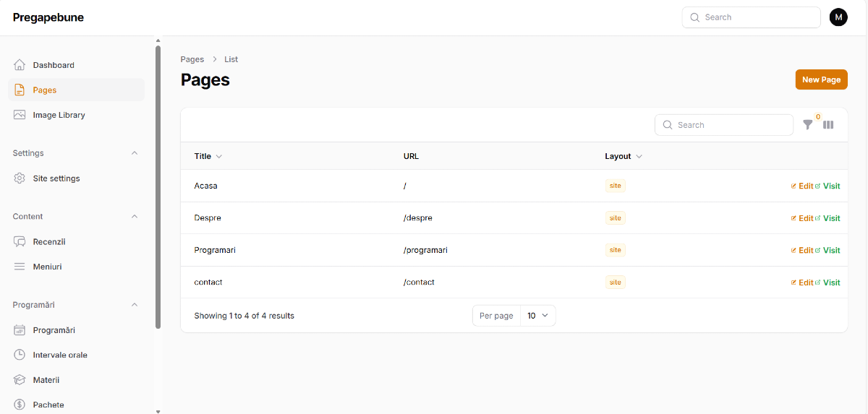Toggle columns with the column view icon
868x414 pixels.
pyautogui.click(x=828, y=125)
